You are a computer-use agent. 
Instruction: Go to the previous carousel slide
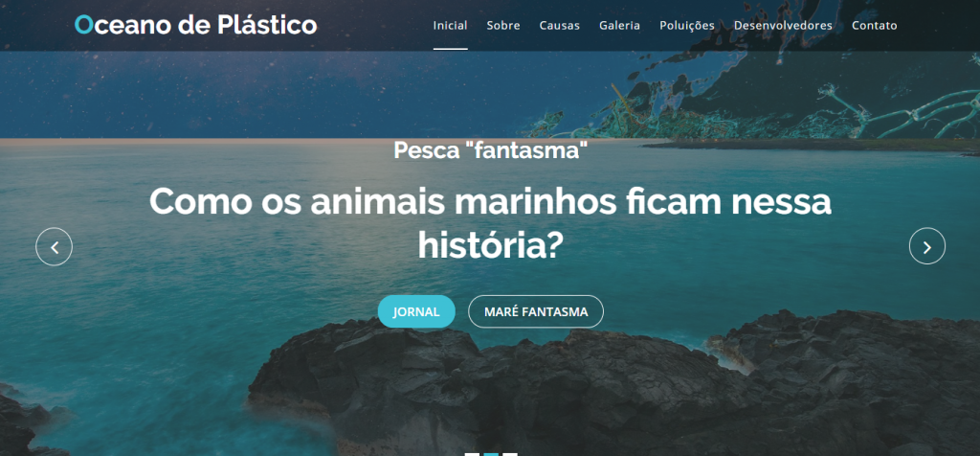(54, 246)
